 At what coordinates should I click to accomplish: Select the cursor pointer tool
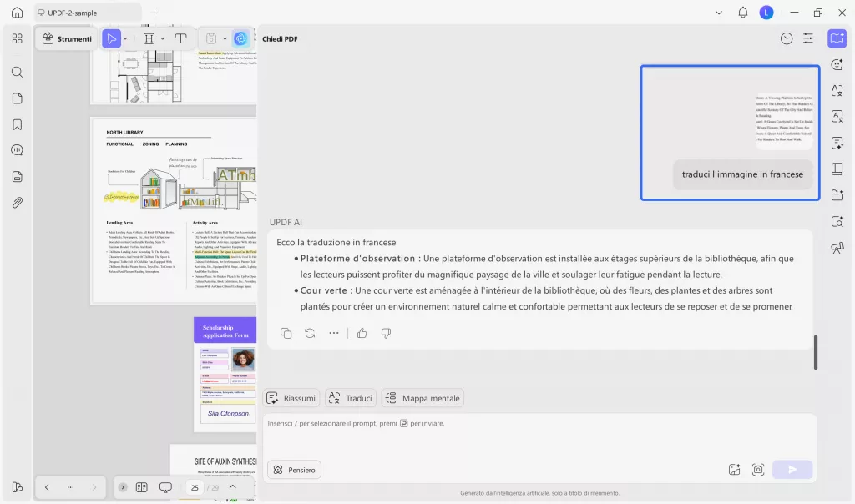[x=111, y=38]
